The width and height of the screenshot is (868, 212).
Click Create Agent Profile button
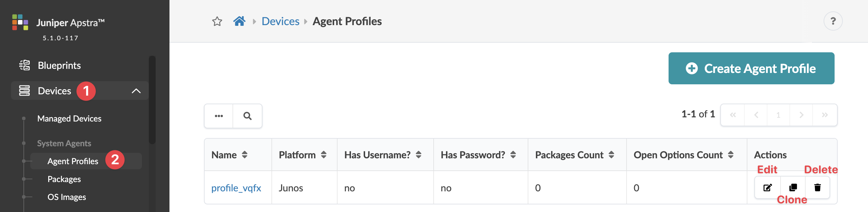tap(751, 68)
